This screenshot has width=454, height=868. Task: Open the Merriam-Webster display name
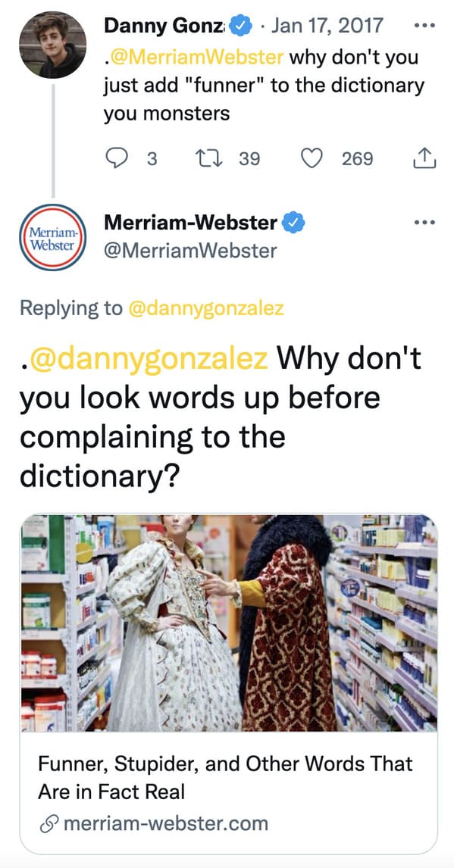pos(190,223)
